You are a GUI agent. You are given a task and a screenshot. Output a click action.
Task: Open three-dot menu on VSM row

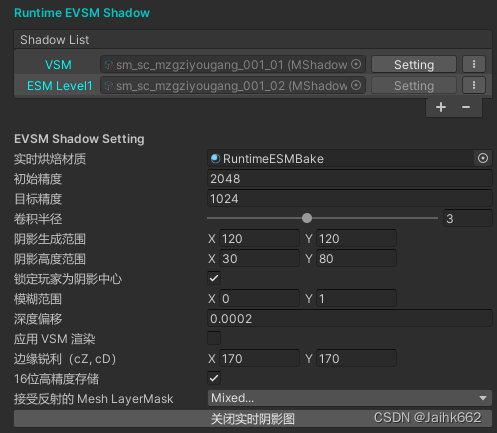474,64
